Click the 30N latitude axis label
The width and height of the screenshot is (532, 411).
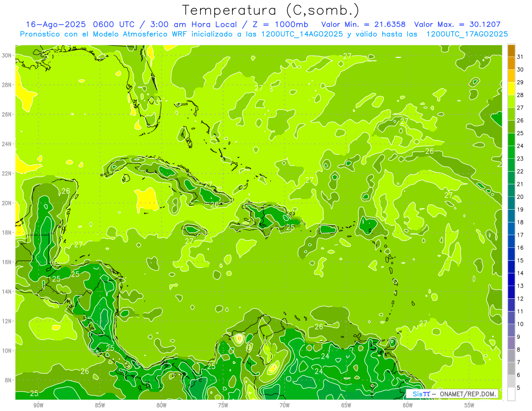(x=8, y=55)
